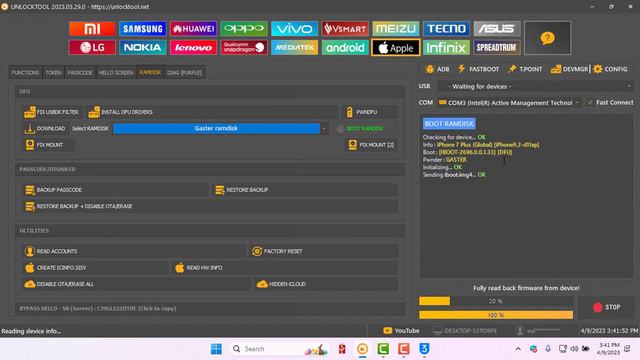
Task: Show hidden system tray icons
Action: (518, 349)
